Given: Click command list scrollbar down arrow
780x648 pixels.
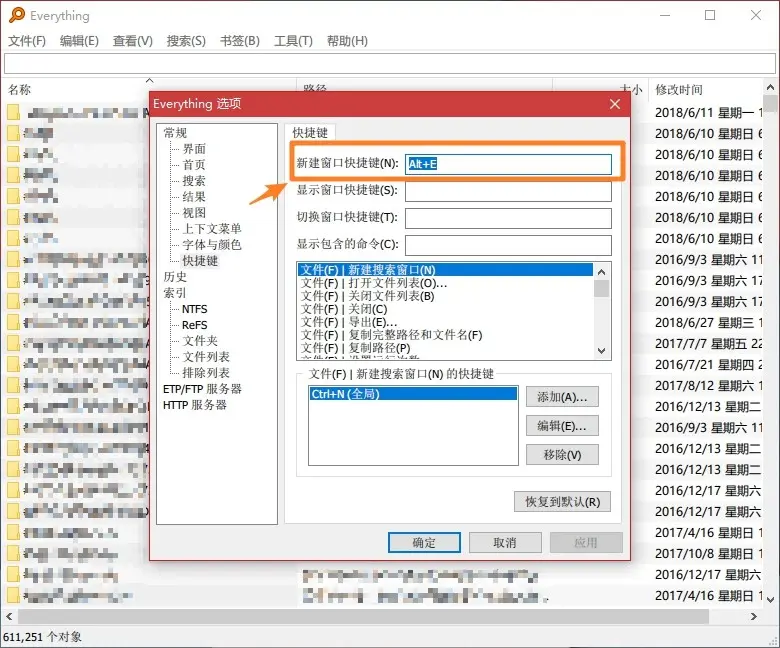Looking at the screenshot, I should point(601,351).
